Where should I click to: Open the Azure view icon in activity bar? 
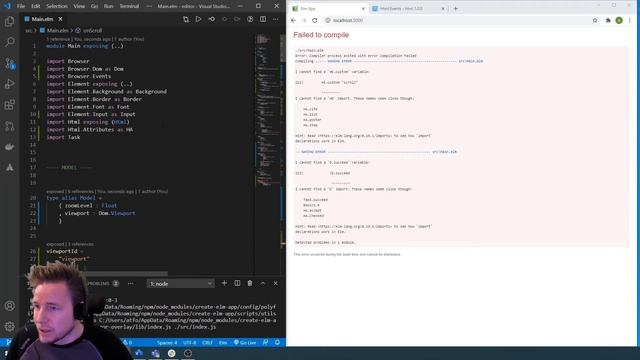tap(9, 167)
